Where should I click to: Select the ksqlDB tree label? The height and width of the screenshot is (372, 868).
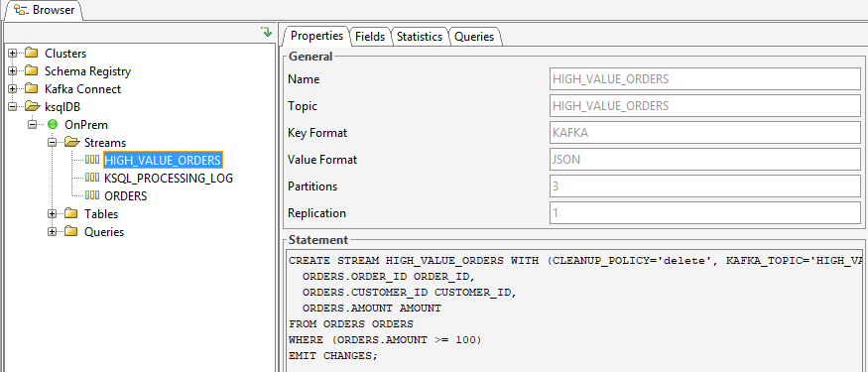click(x=62, y=107)
